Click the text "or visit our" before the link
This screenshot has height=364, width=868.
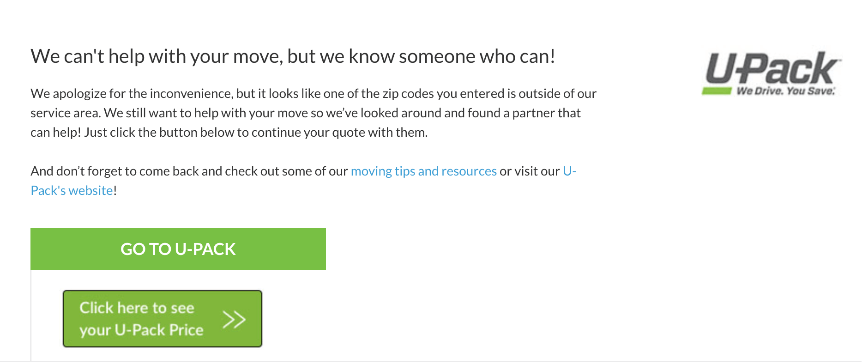(x=529, y=171)
